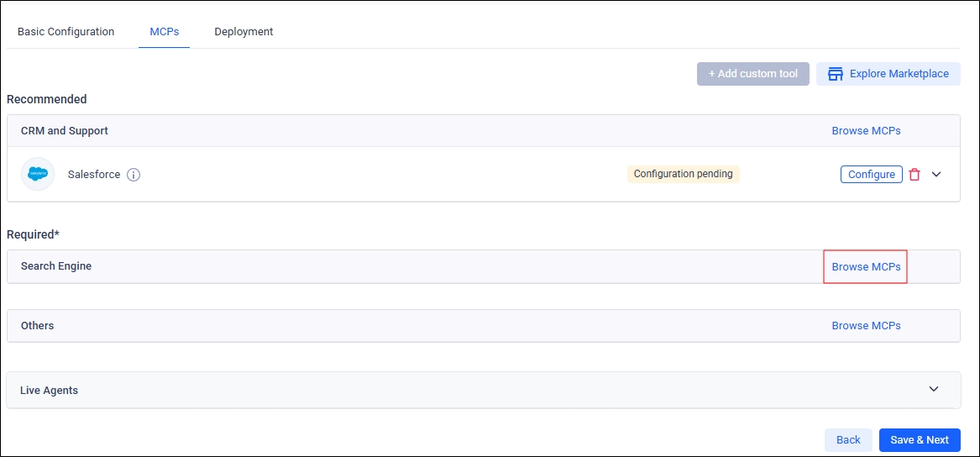Click the storefront icon in Explore Marketplace
Screen dimensions: 980x457
tap(835, 74)
